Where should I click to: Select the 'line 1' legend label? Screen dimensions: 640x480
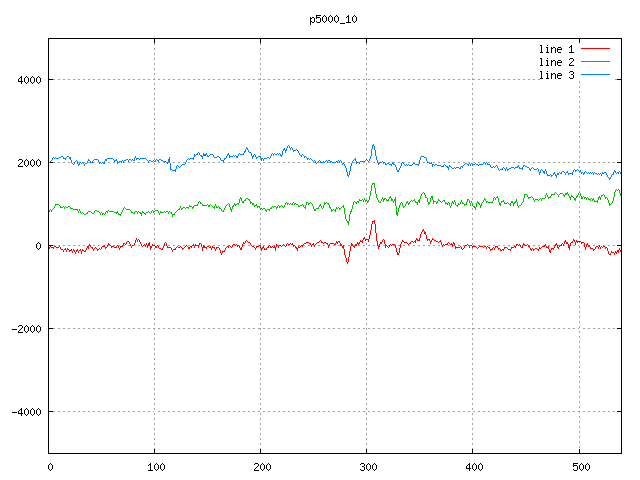tap(556, 49)
